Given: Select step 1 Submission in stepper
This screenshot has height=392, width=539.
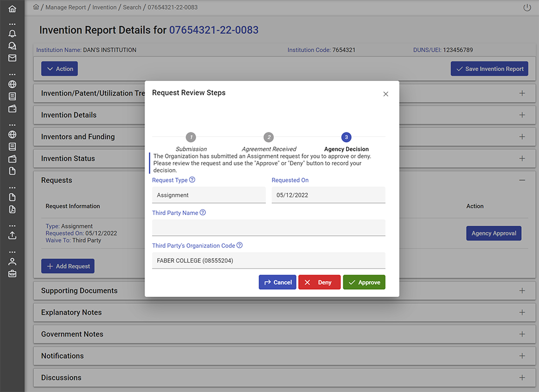Looking at the screenshot, I should click(191, 137).
